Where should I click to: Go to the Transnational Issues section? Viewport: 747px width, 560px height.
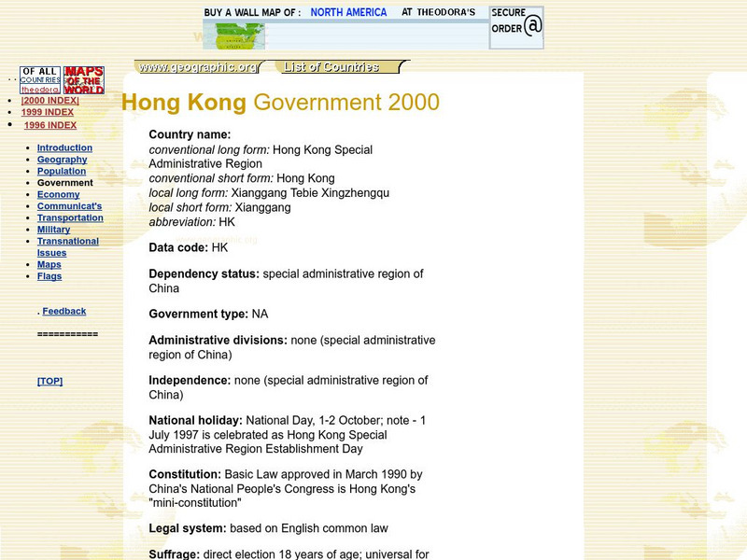pyautogui.click(x=67, y=247)
